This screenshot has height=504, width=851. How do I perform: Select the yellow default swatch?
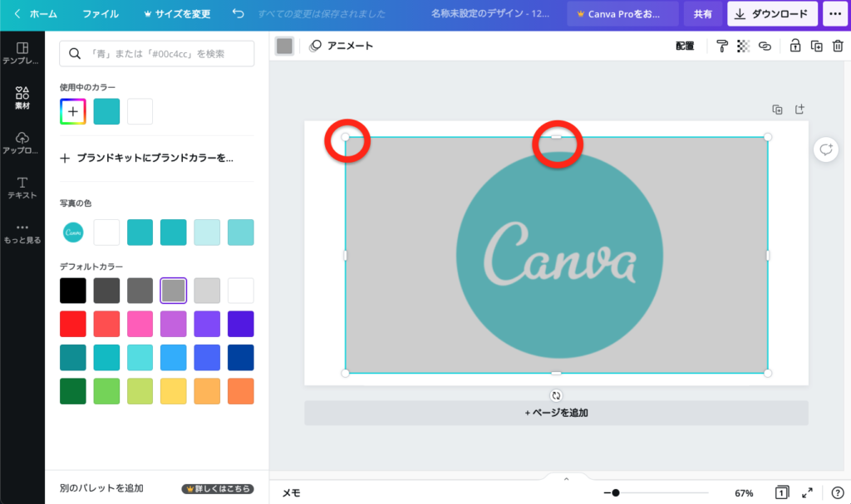(173, 391)
